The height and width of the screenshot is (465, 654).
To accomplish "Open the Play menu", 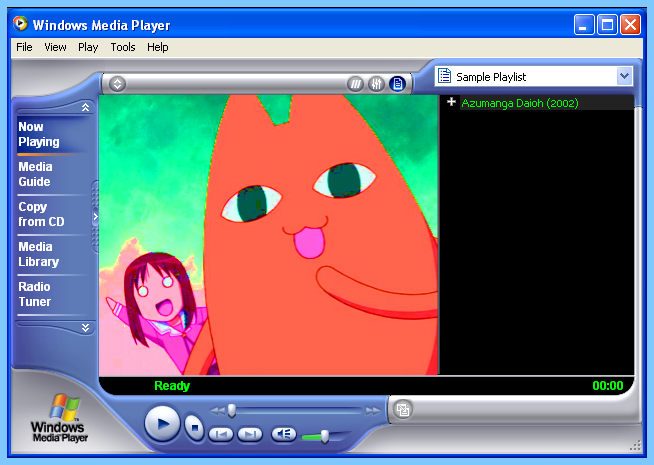I will (x=88, y=47).
